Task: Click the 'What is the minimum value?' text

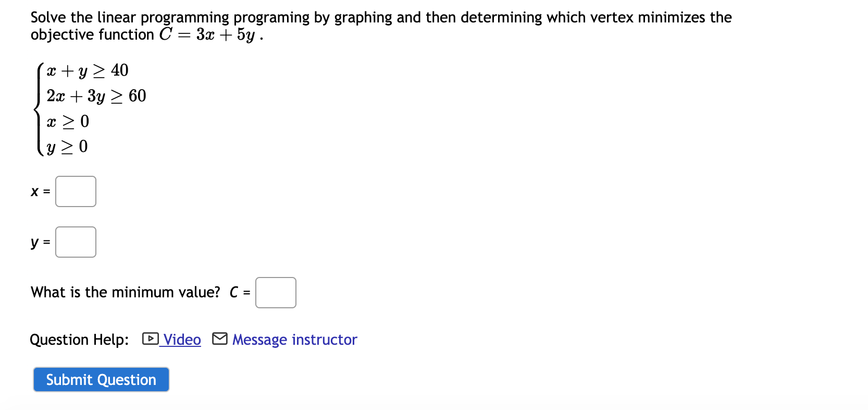Action: point(126,292)
